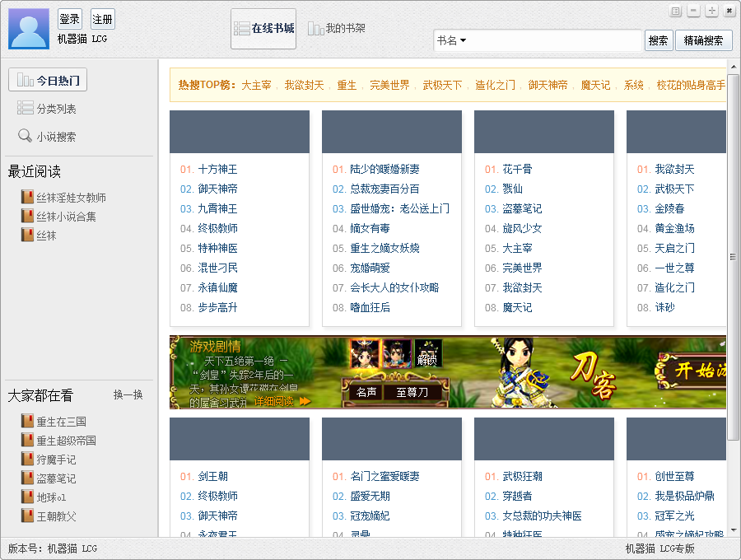Open book 特种神医

tap(217, 249)
